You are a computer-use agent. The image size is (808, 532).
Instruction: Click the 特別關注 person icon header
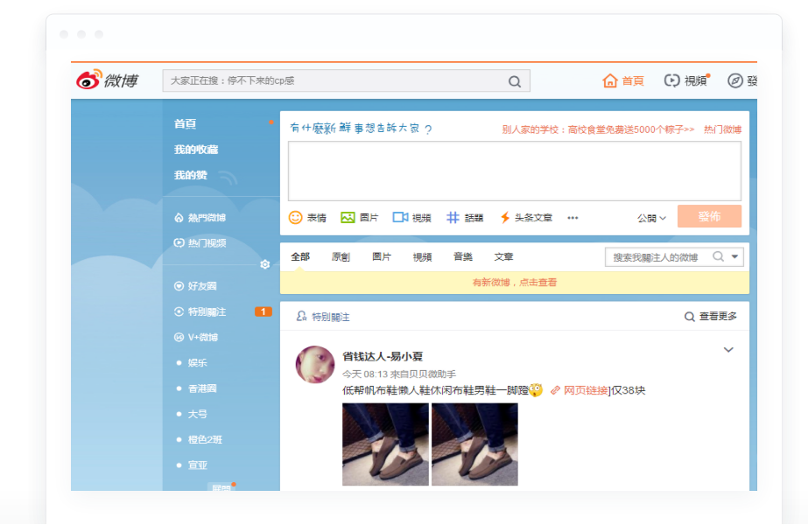coord(301,316)
